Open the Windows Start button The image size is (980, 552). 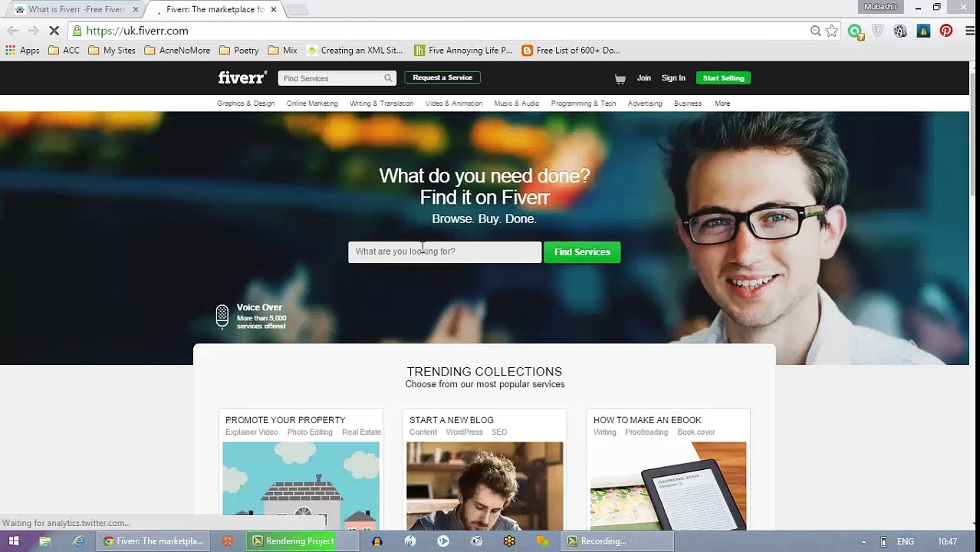click(14, 541)
